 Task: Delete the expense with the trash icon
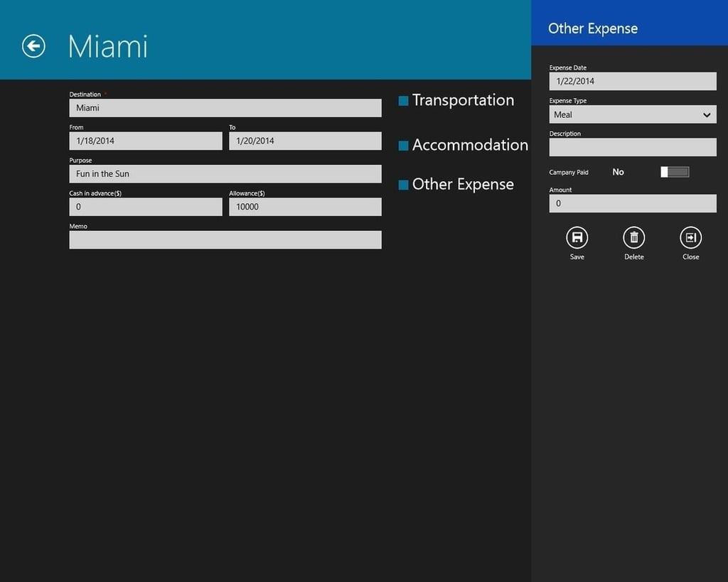pyautogui.click(x=633, y=237)
